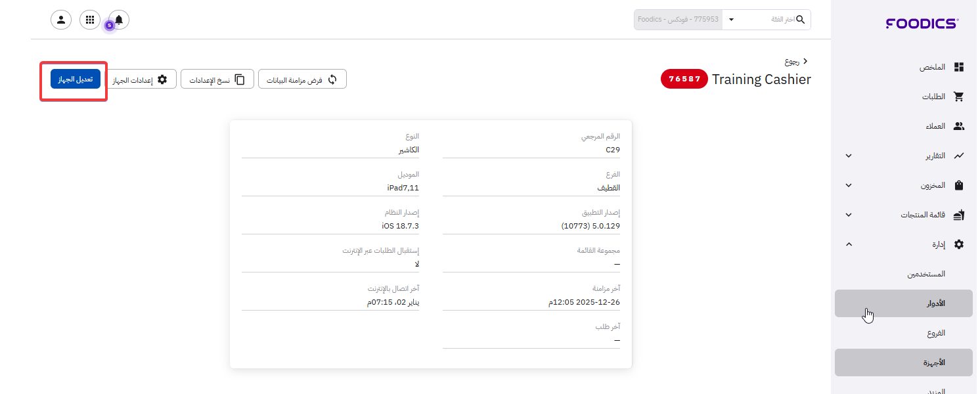Click the shopping cart orders icon
This screenshot has width=980, height=394.
(x=958, y=97)
